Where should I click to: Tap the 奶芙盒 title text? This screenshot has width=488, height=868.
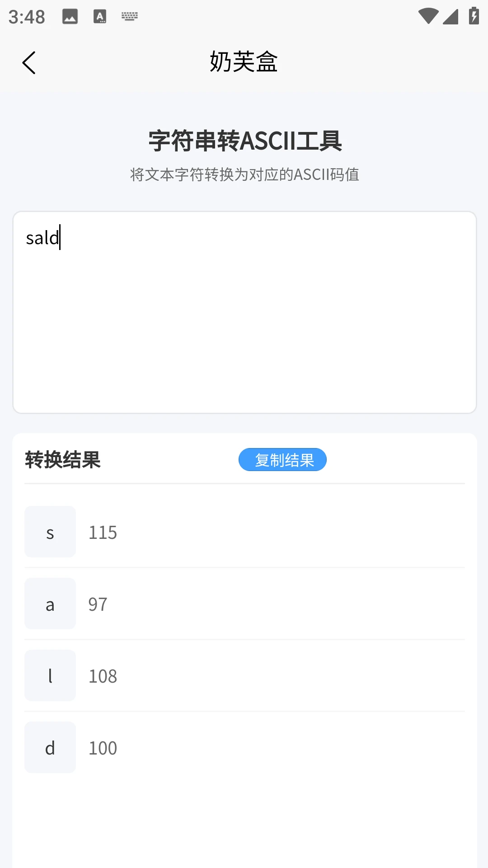tap(244, 63)
